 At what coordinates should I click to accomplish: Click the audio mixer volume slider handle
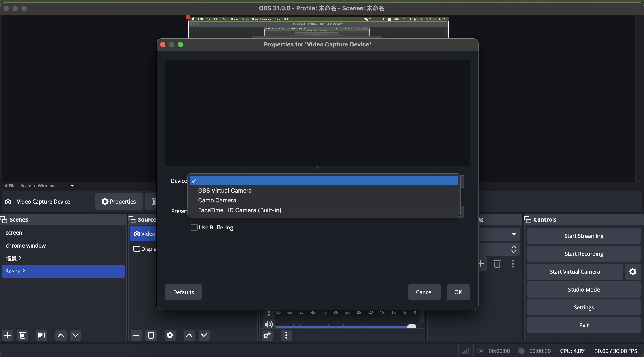click(411, 326)
